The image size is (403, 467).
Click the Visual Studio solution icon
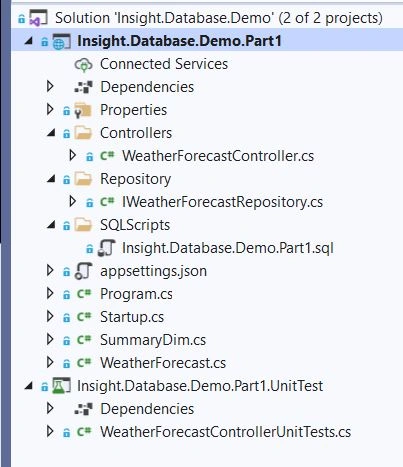click(x=38, y=18)
